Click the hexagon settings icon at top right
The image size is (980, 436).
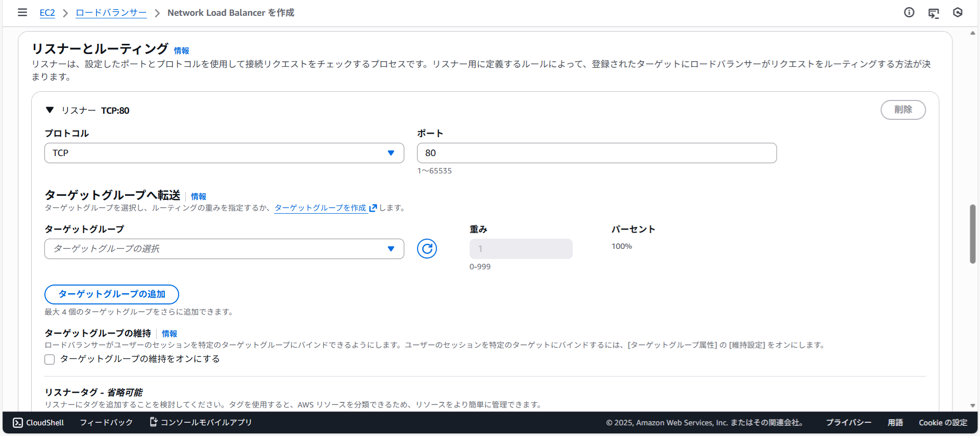pyautogui.click(x=958, y=12)
